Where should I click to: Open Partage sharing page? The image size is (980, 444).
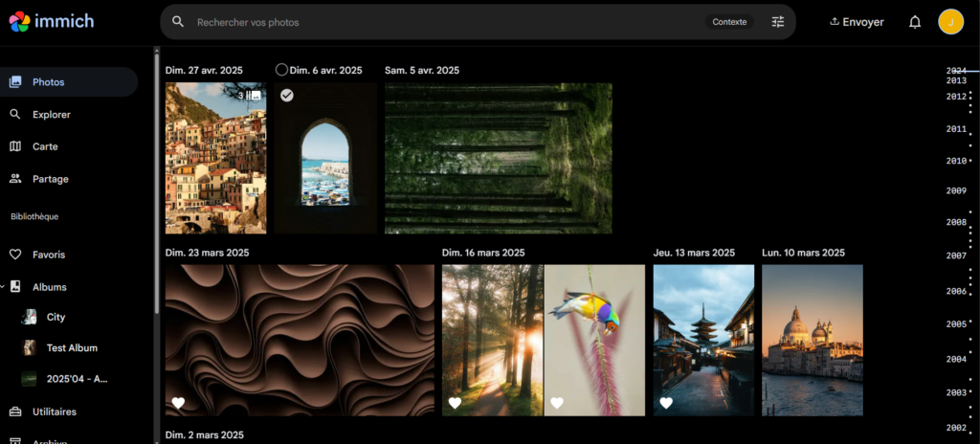point(69,179)
